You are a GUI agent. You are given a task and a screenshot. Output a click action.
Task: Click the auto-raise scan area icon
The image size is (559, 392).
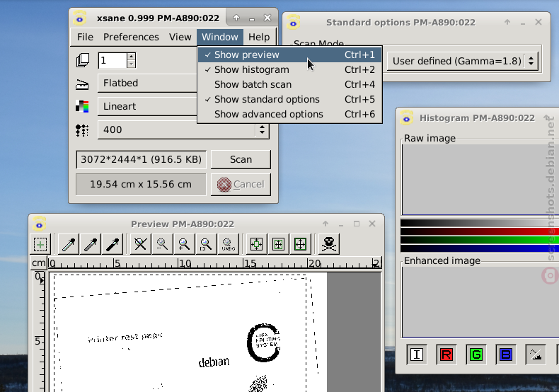pyautogui.click(x=278, y=244)
